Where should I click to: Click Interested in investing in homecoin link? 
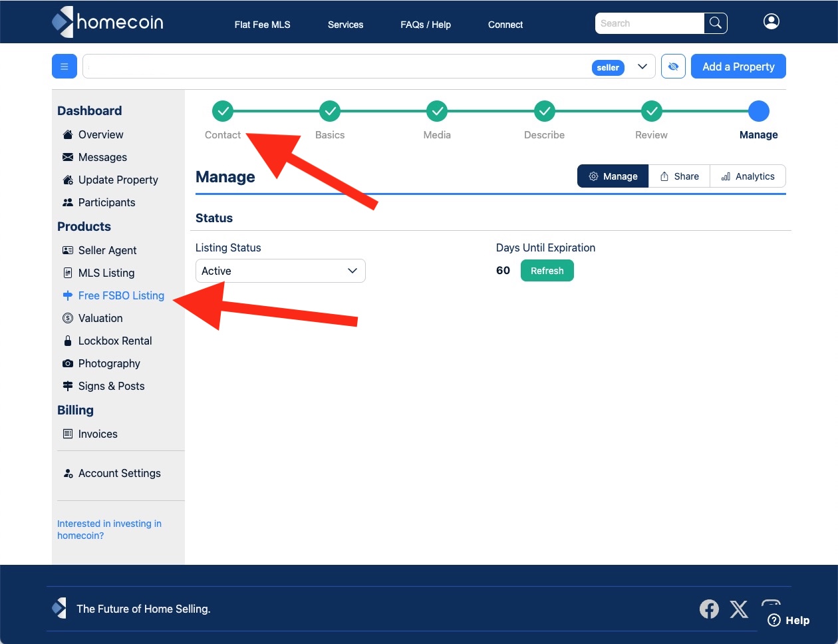coord(109,530)
